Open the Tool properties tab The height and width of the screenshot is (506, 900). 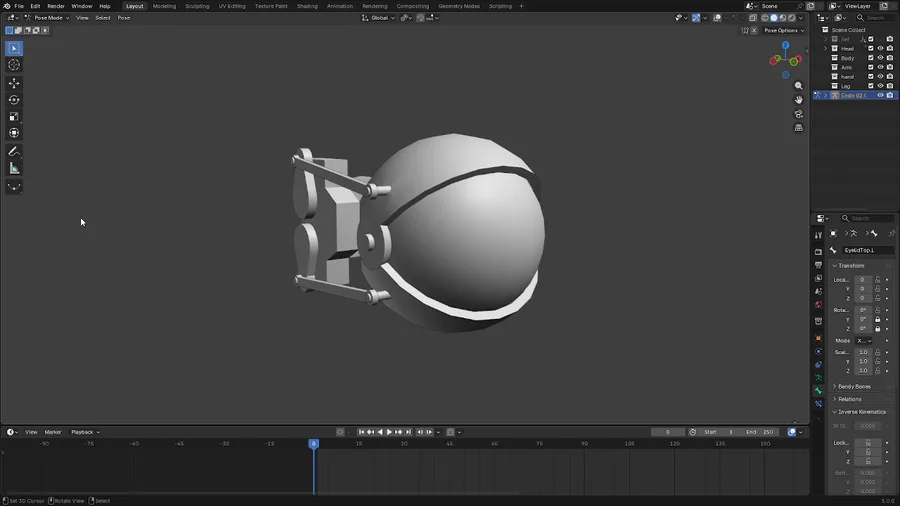pyautogui.click(x=818, y=235)
